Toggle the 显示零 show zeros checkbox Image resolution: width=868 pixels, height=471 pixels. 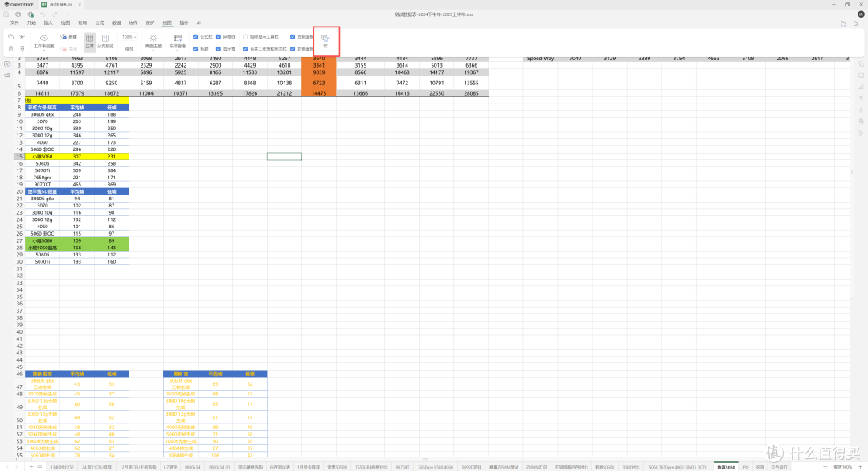point(219,49)
